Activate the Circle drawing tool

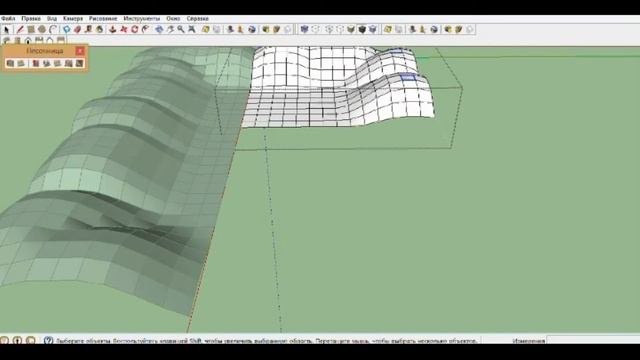[x=42, y=29]
